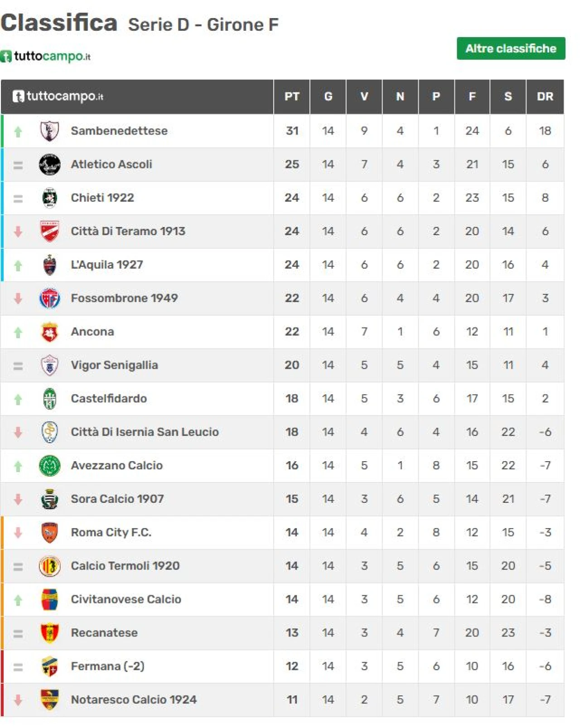This screenshot has width=580, height=728.
Task: Open the Vigor Senigallia team name
Action: click(x=115, y=365)
